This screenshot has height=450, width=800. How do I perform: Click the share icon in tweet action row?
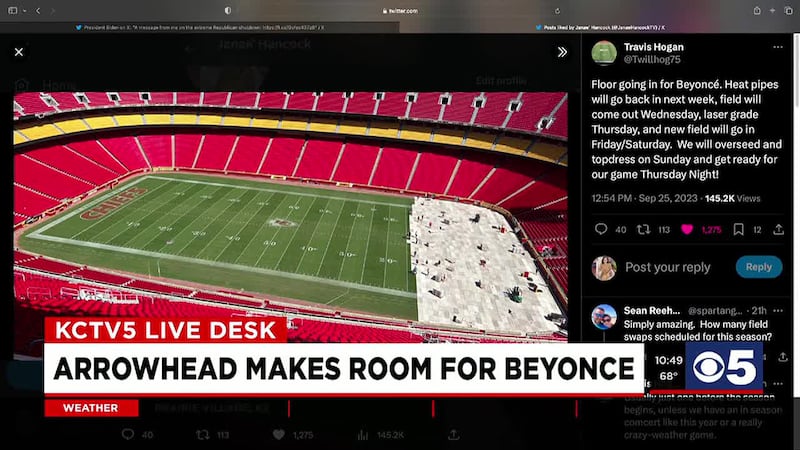[778, 230]
